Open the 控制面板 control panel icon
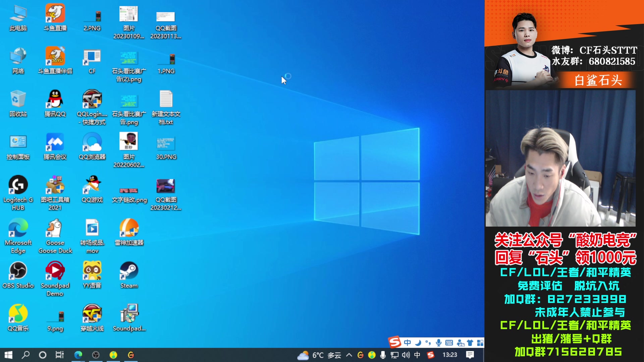The height and width of the screenshot is (362, 644). coord(18,147)
